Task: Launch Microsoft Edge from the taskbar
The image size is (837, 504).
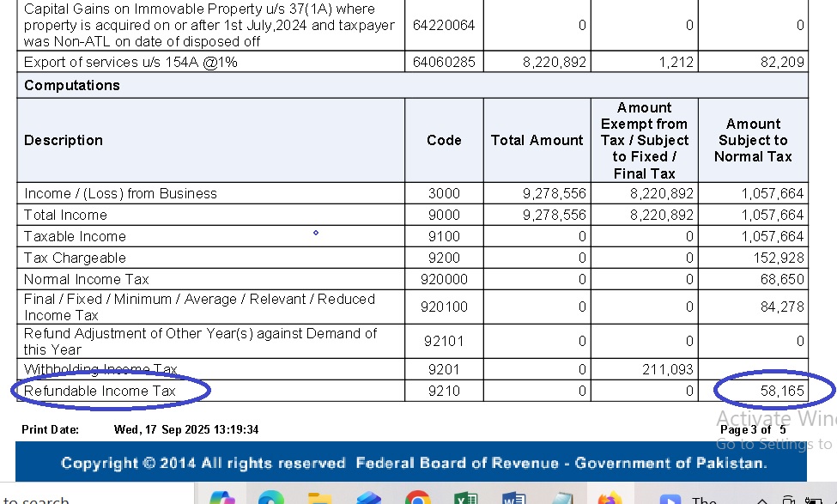Action: tap(271, 498)
